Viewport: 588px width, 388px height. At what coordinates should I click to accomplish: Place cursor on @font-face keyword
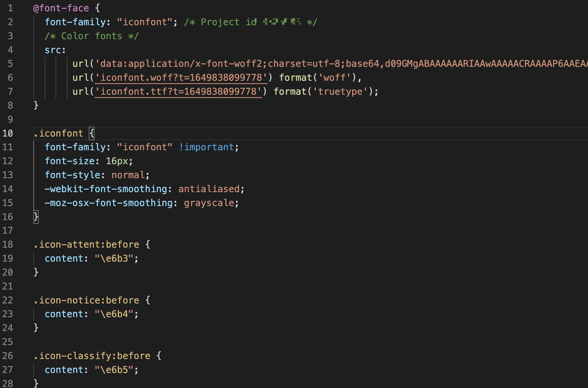[61, 8]
